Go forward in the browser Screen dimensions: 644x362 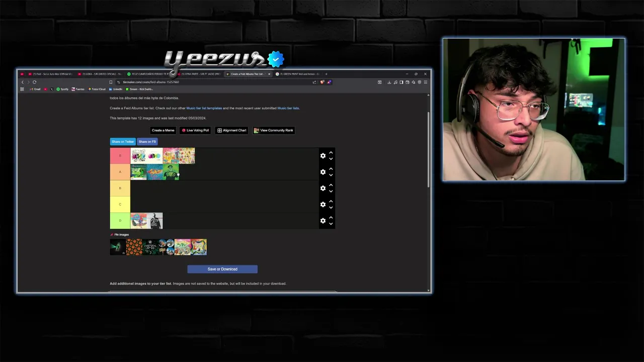point(28,82)
